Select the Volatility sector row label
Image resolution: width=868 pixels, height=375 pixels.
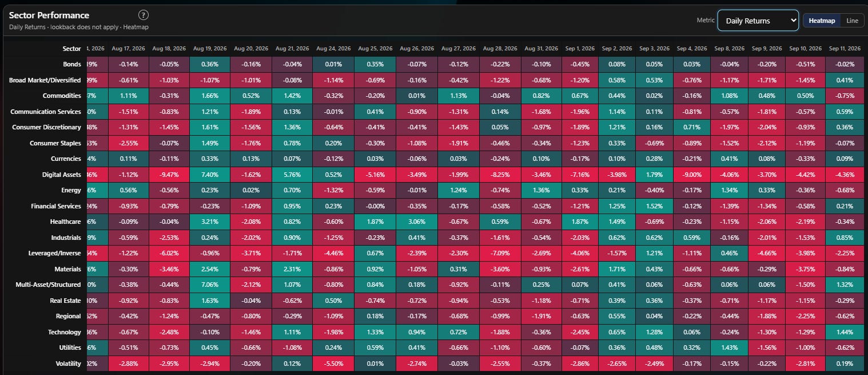click(x=67, y=364)
